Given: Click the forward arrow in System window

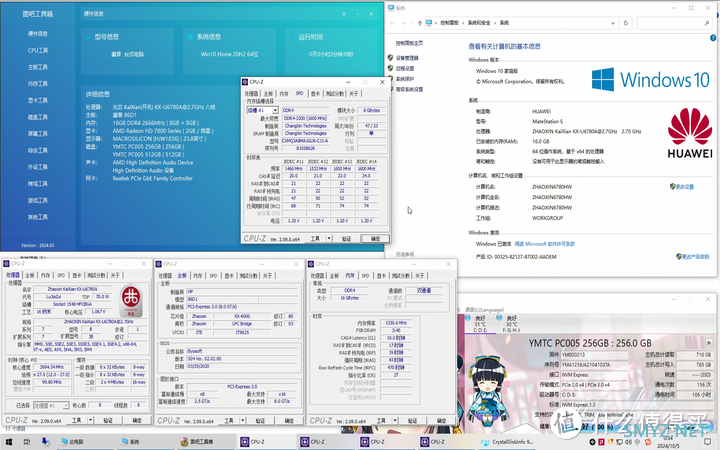Looking at the screenshot, I should pyautogui.click(x=403, y=23).
